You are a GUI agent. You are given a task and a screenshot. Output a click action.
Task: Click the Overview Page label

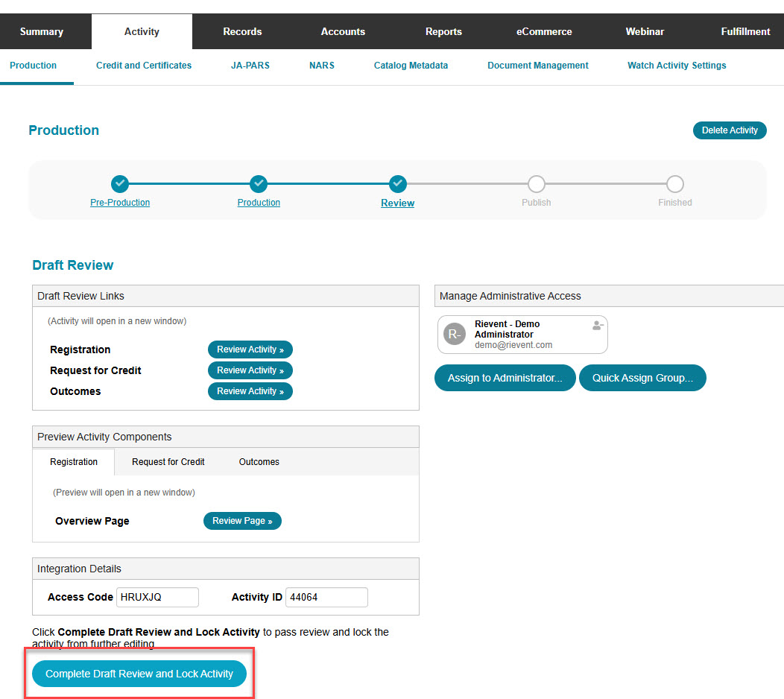[92, 521]
